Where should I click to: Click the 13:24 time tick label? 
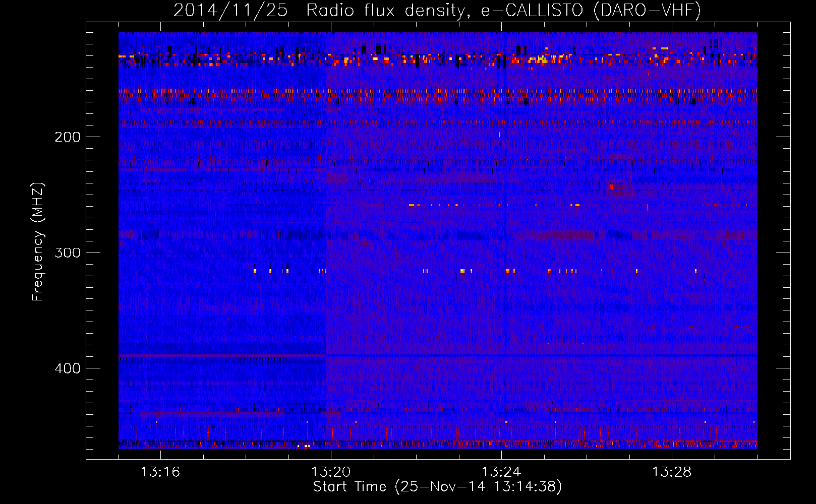501,472
